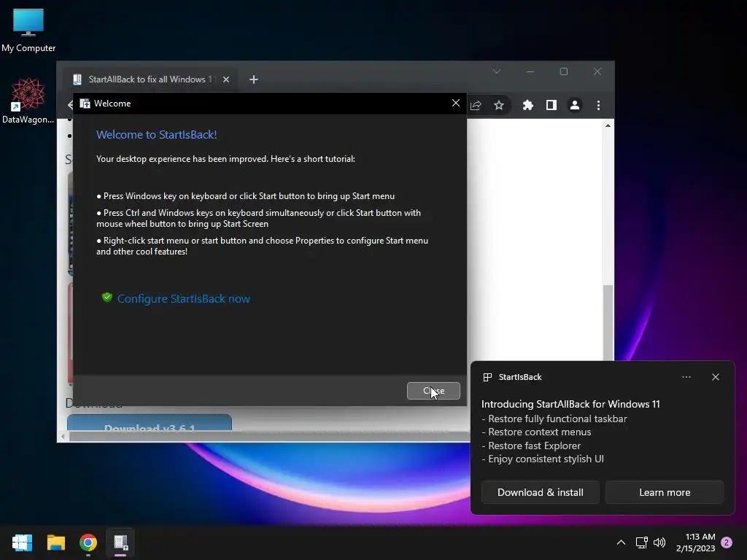Close the StartAllBack Chrome tab
This screenshot has height=560, width=747.
tap(226, 79)
